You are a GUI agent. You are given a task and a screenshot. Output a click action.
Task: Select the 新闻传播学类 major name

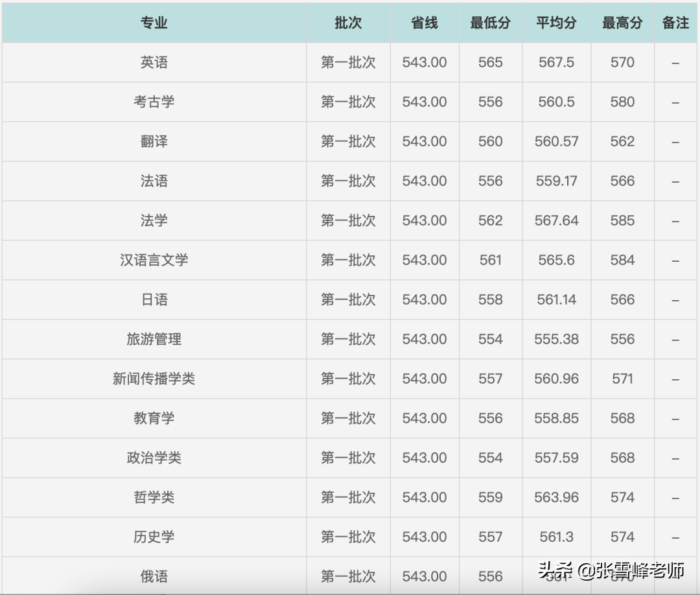tap(153, 379)
